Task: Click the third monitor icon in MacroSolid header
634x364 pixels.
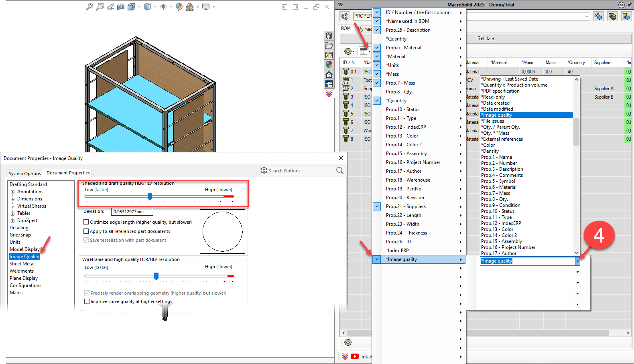Action: pyautogui.click(x=626, y=16)
